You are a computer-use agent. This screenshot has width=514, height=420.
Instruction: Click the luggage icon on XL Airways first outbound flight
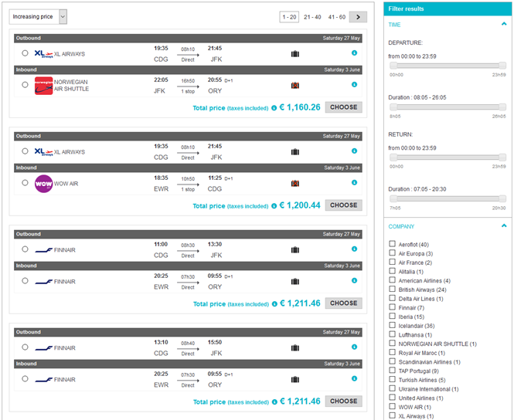tap(294, 53)
